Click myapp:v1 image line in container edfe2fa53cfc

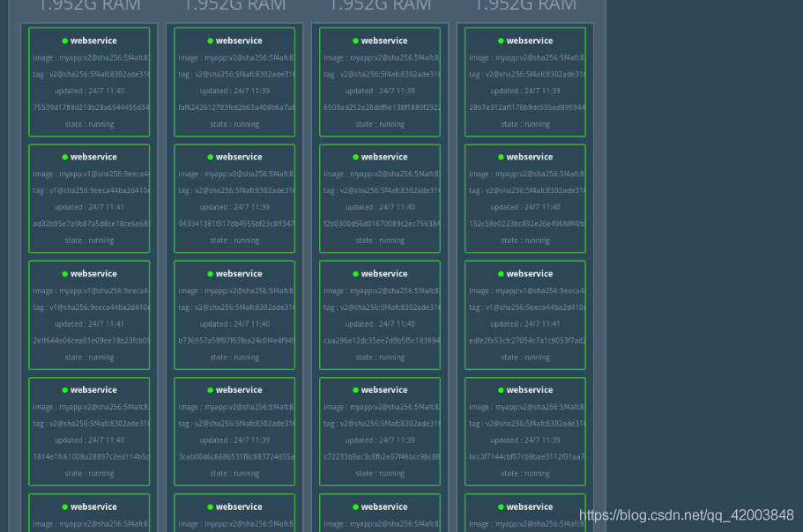[x=527, y=291]
